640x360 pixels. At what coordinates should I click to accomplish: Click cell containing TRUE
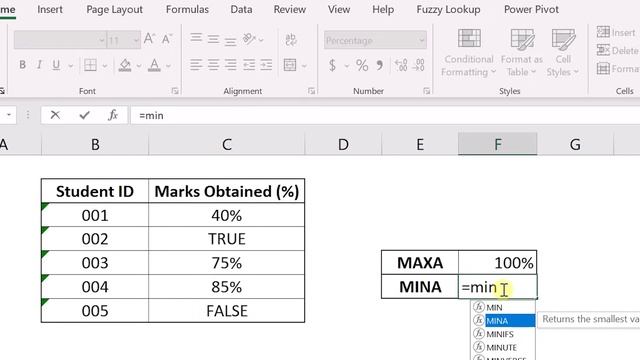tap(227, 239)
